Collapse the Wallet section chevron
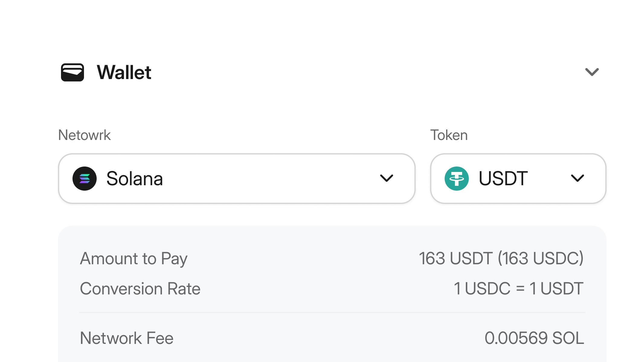 click(592, 72)
